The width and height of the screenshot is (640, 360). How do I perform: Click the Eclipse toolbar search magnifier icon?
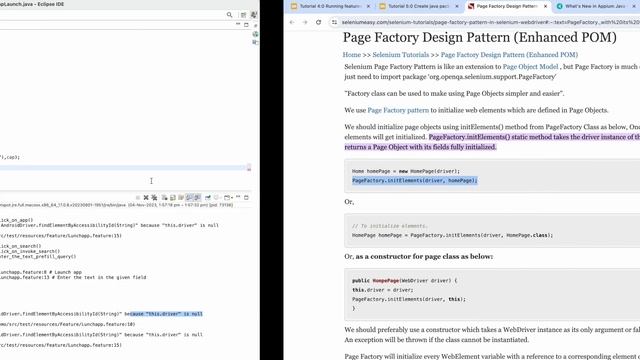point(229,15)
